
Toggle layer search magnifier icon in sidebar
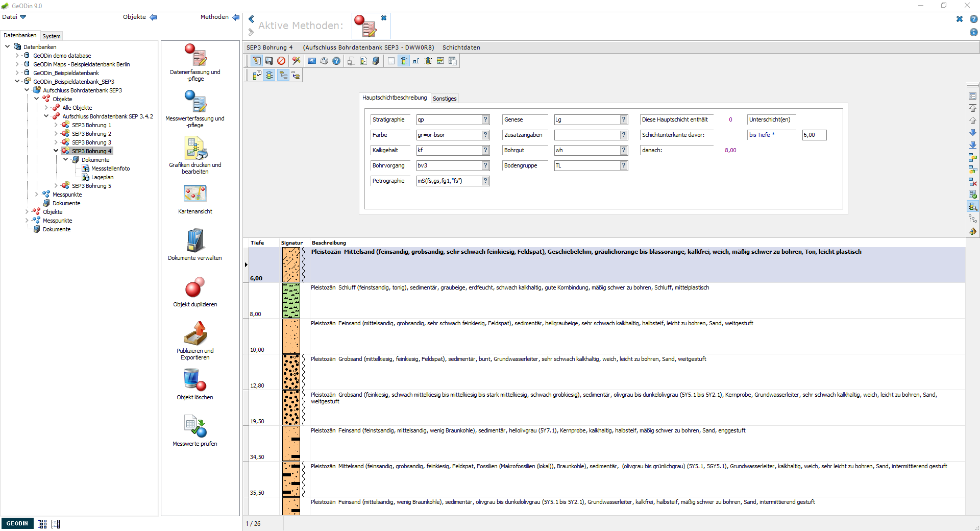coord(973,206)
